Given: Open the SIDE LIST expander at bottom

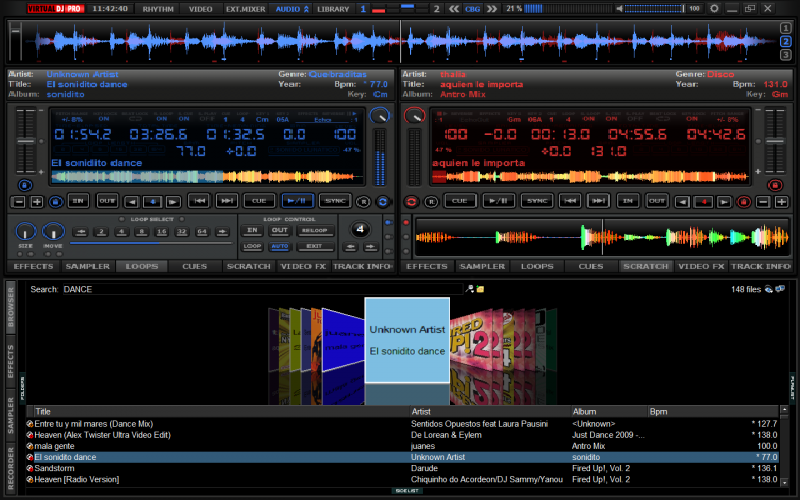Looking at the screenshot, I should pos(407,491).
